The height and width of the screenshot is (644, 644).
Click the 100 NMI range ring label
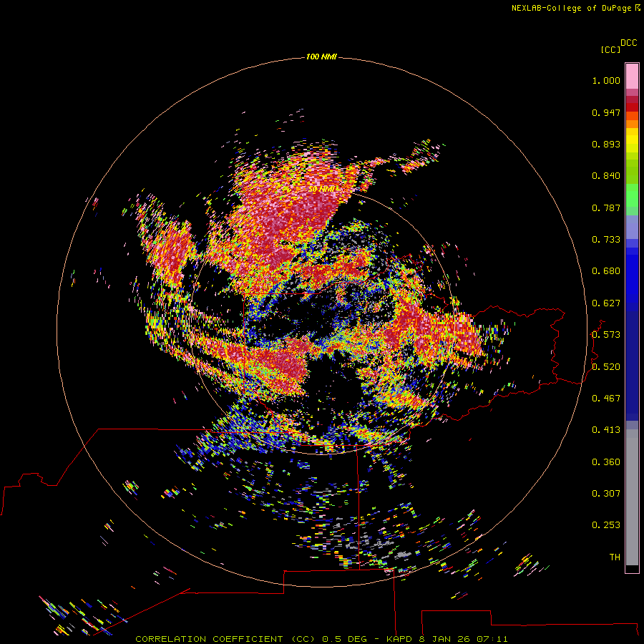click(321, 57)
